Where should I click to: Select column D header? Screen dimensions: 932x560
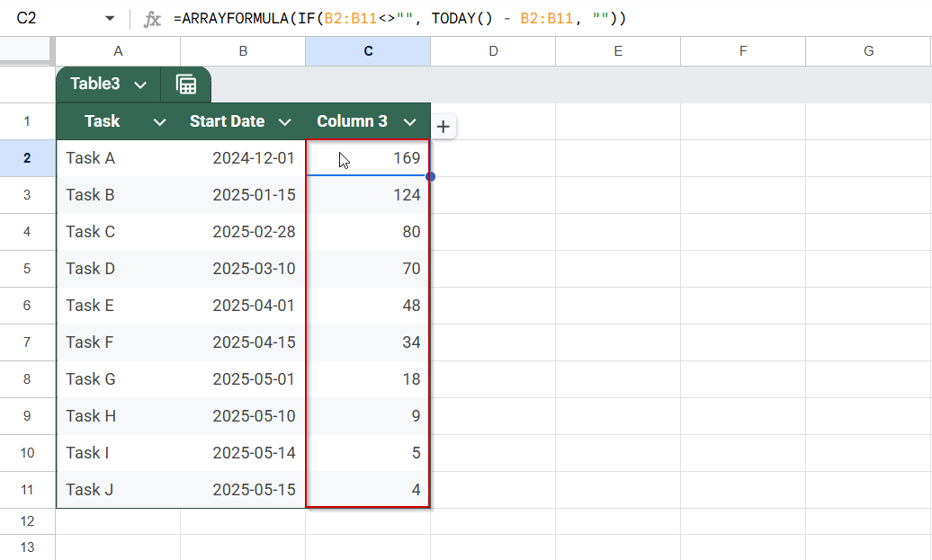point(493,51)
